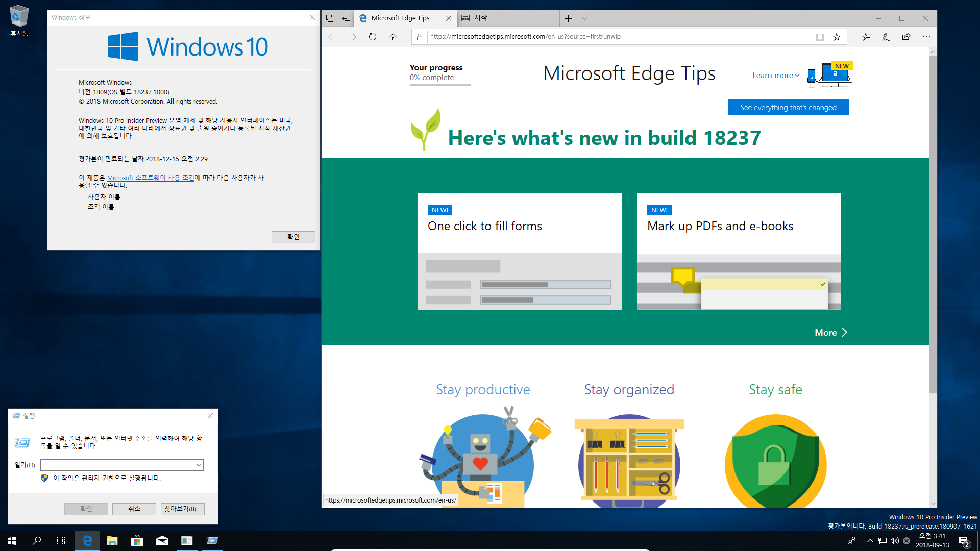This screenshot has width=980, height=551.
Task: Open One click to fill forms card
Action: point(520,252)
